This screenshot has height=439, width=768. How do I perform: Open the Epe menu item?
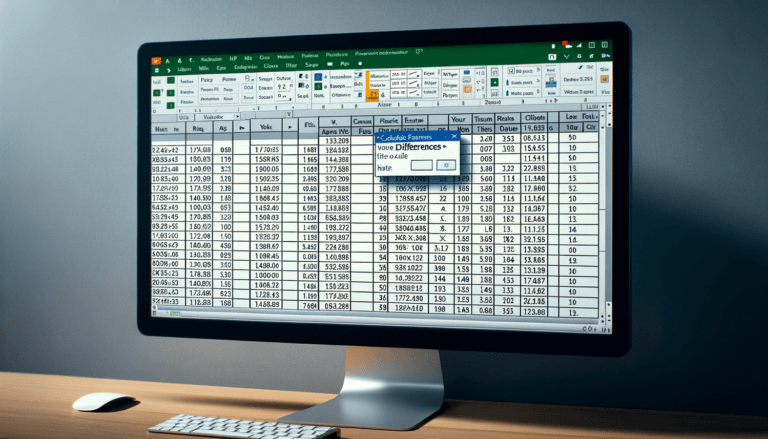(x=221, y=69)
